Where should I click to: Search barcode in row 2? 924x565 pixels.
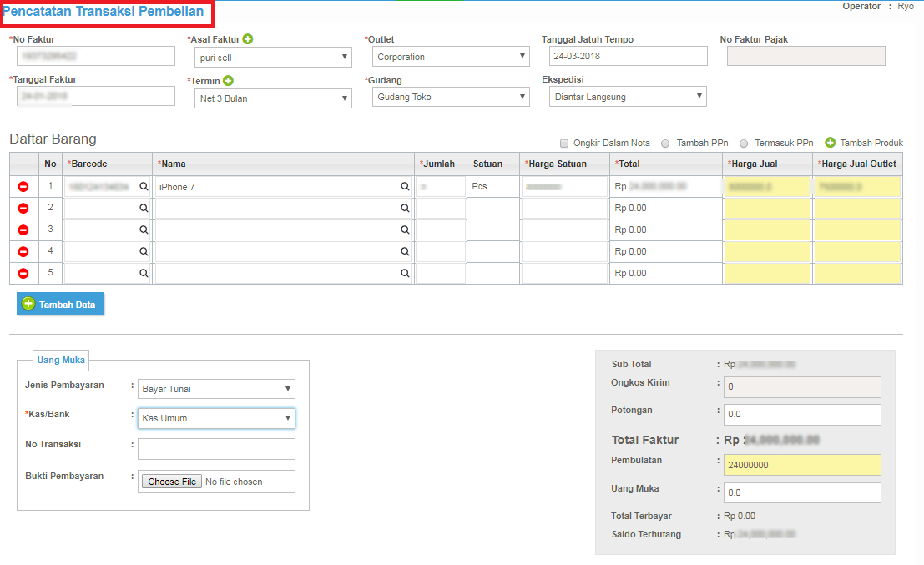(x=144, y=208)
